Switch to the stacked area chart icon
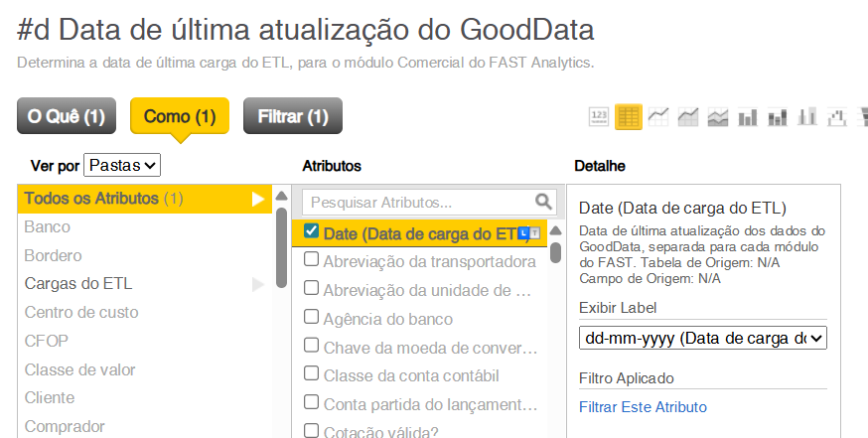868x438 pixels. (717, 116)
